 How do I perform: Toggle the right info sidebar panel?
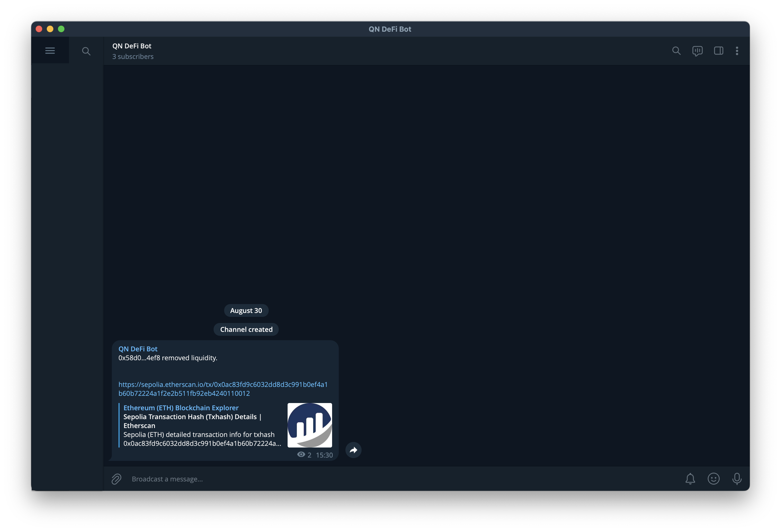click(718, 51)
